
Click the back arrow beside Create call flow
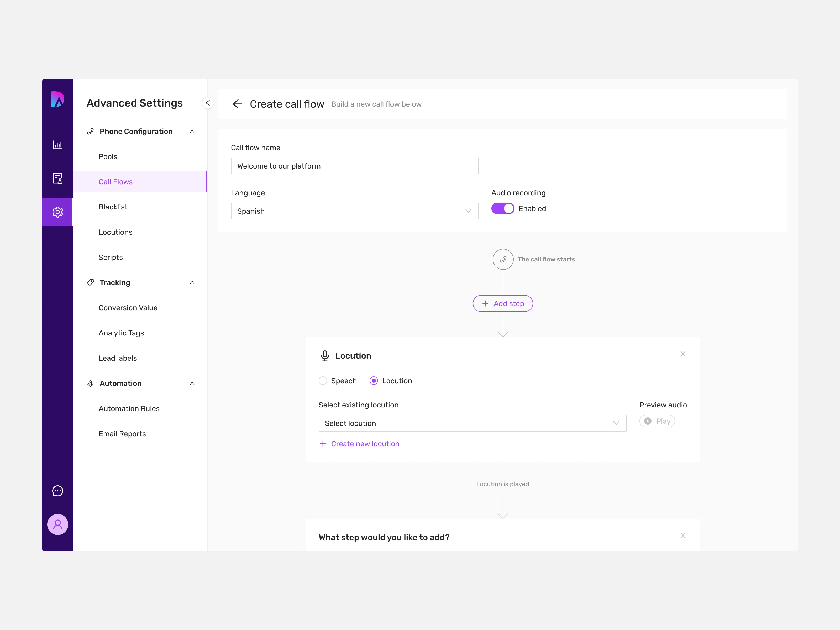point(237,104)
